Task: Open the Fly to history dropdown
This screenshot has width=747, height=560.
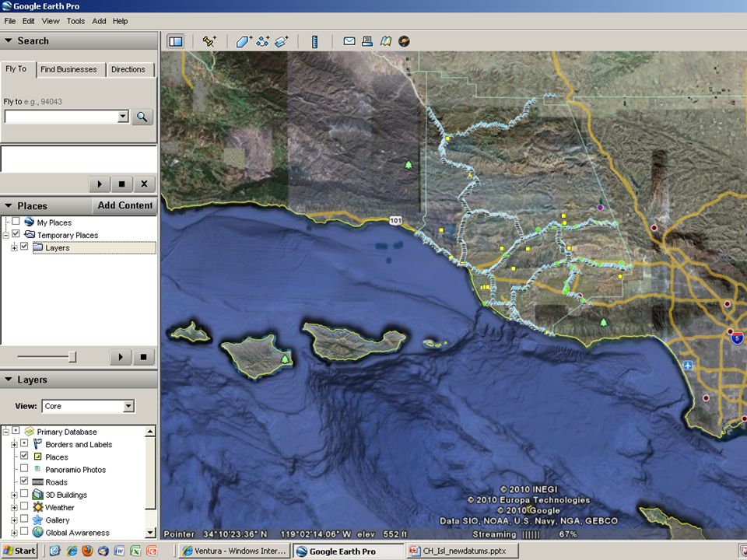Action: coord(124,116)
